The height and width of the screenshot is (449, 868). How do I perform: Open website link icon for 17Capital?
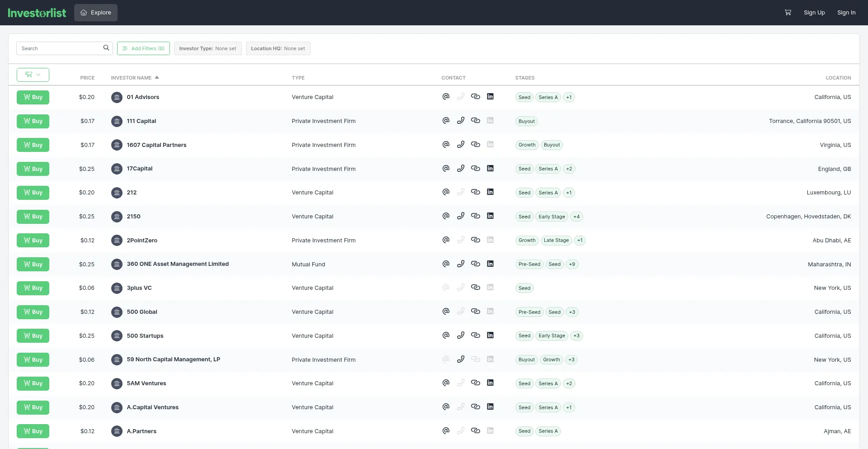475,169
